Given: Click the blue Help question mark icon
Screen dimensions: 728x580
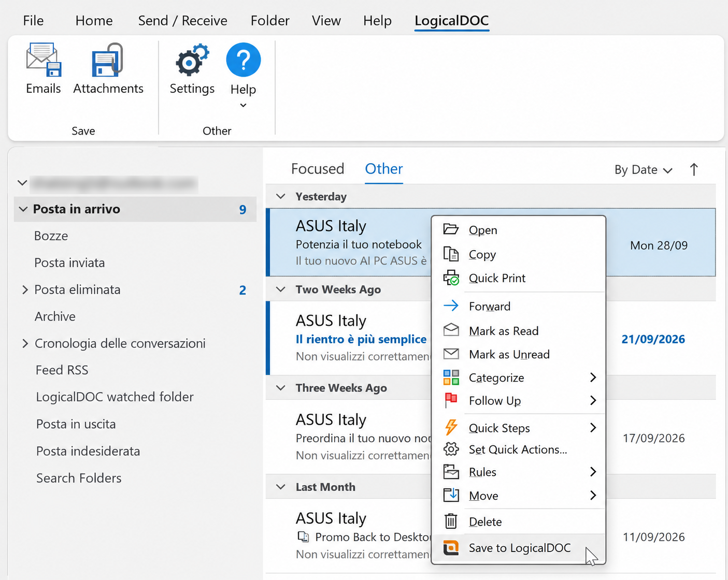Looking at the screenshot, I should pos(244,60).
